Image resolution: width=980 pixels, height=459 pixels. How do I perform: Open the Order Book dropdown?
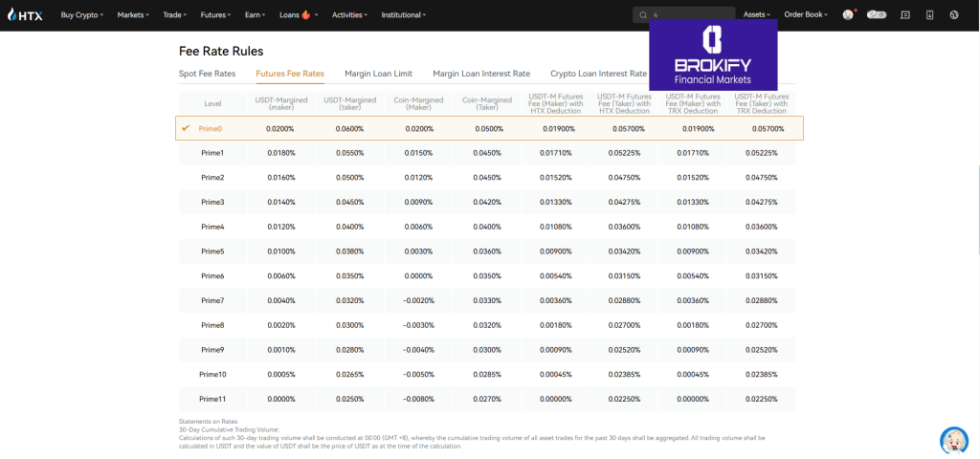(x=806, y=15)
